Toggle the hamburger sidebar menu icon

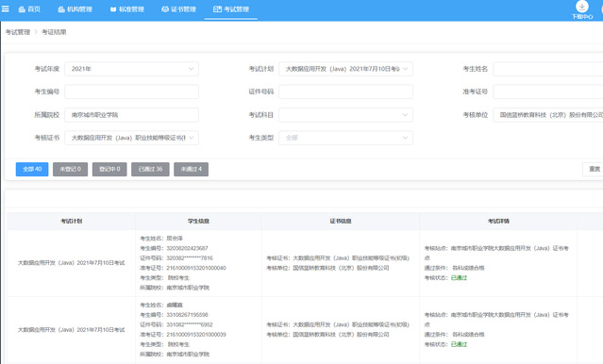point(5,8)
